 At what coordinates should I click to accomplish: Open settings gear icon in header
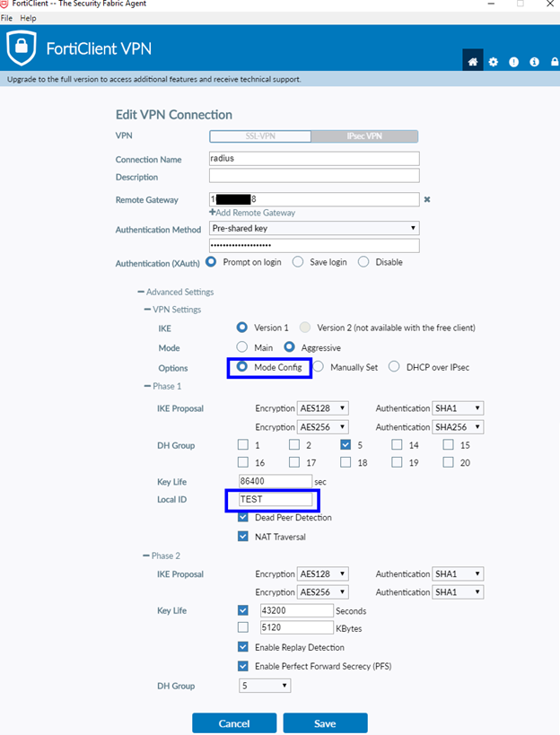(493, 62)
